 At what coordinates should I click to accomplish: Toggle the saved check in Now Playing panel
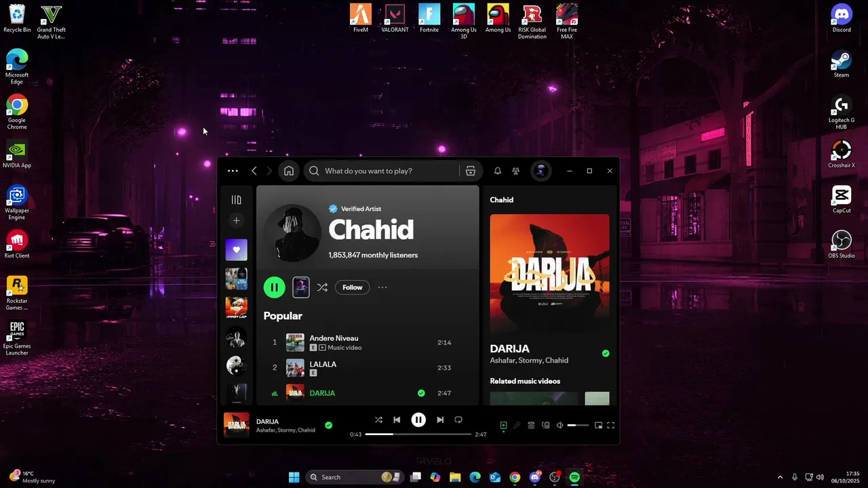coord(606,353)
